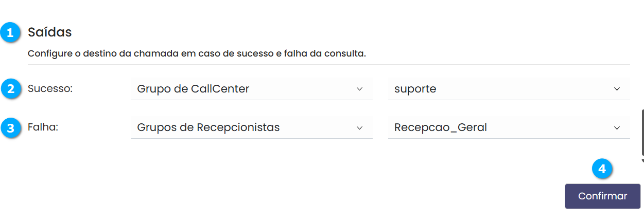Click the chevron arrow of Grupo de CallCenter
This screenshot has height=223, width=644.
point(359,89)
